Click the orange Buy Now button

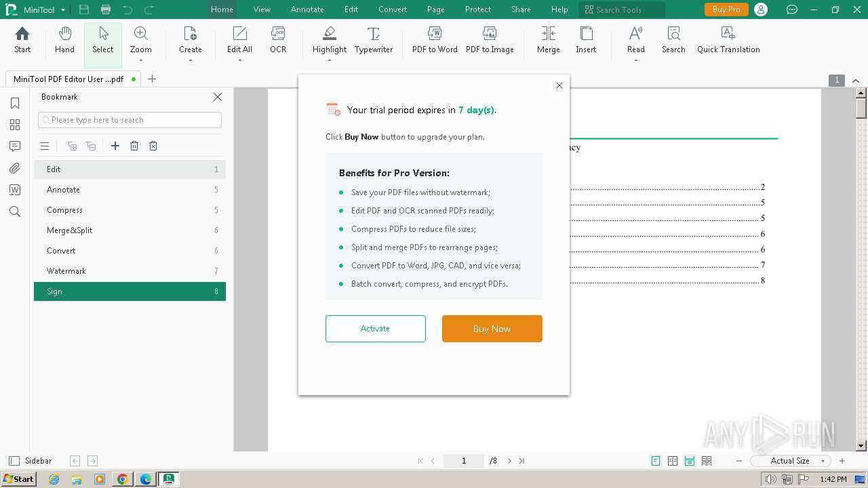coord(492,329)
